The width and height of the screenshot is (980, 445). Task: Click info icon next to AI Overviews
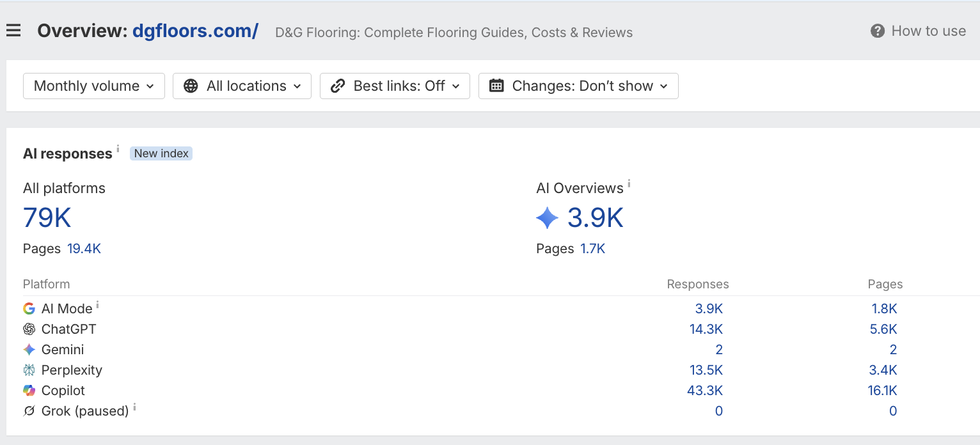click(629, 183)
